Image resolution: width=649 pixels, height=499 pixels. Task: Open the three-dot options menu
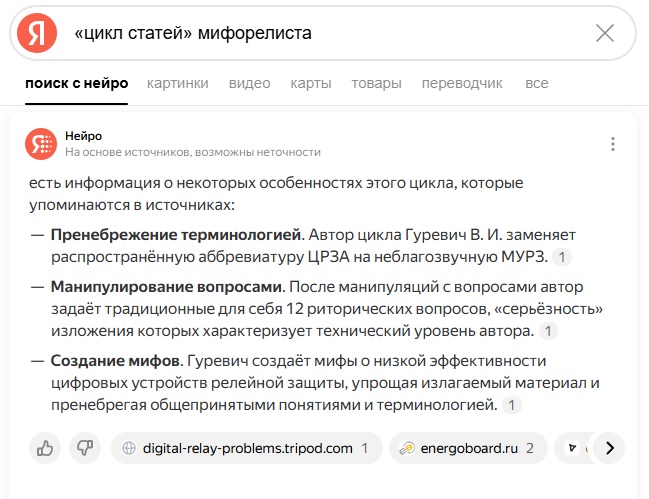pyautogui.click(x=613, y=144)
